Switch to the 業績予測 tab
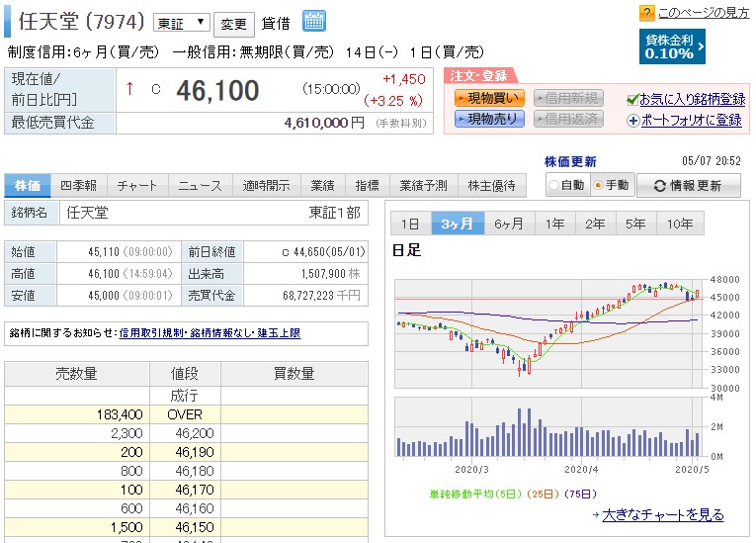The image size is (756, 543). [423, 186]
